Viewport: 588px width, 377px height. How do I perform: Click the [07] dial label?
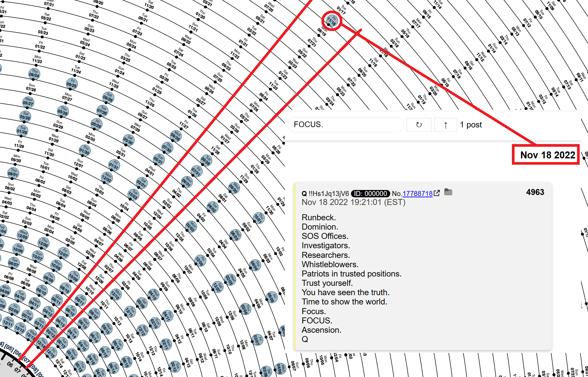[26, 360]
